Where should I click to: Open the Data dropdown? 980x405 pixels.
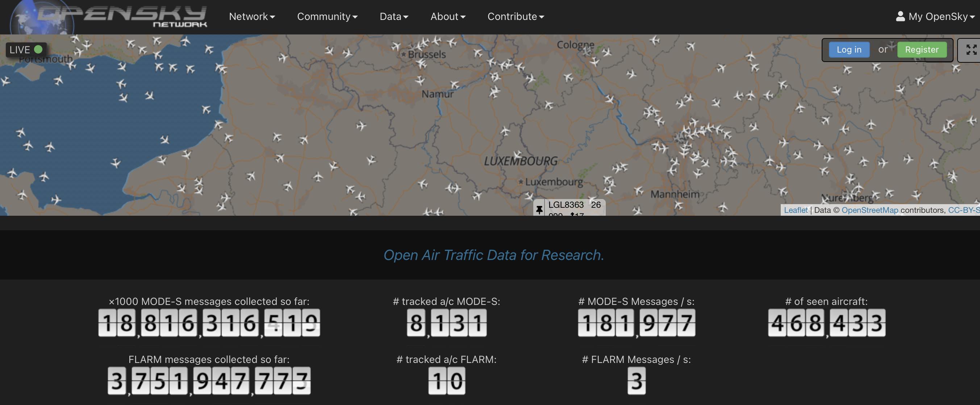pyautogui.click(x=394, y=16)
